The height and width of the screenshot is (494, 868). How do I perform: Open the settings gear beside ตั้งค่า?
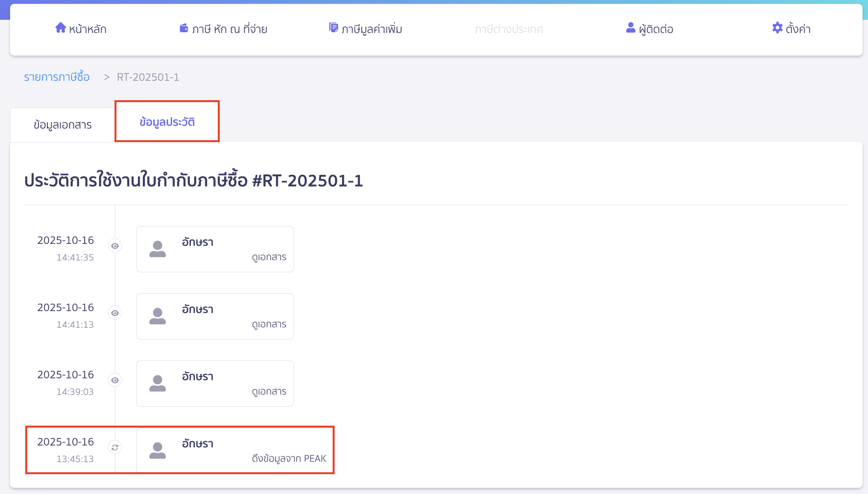pos(777,28)
